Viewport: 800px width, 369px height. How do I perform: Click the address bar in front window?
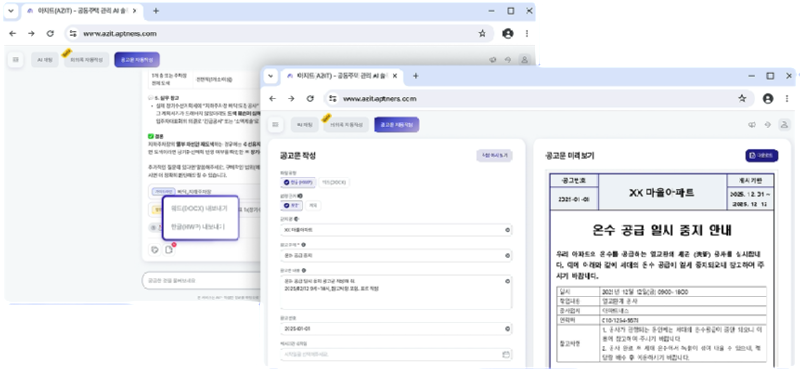point(539,99)
